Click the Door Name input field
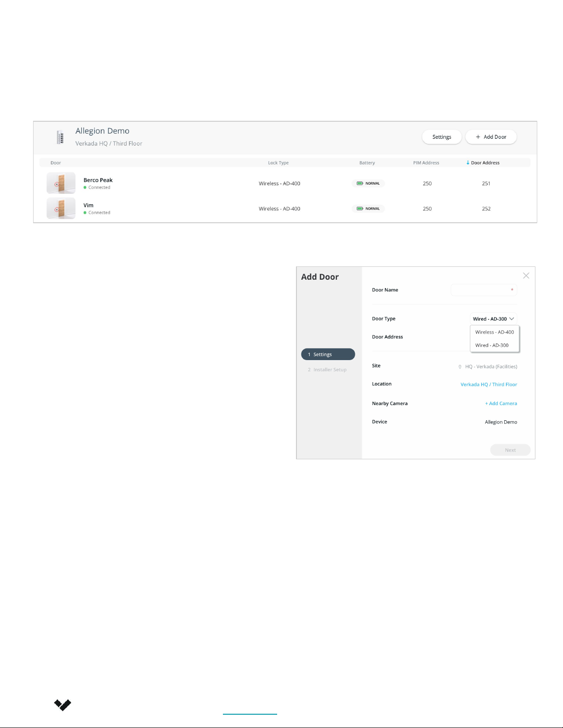This screenshot has width=563, height=728. click(x=484, y=290)
